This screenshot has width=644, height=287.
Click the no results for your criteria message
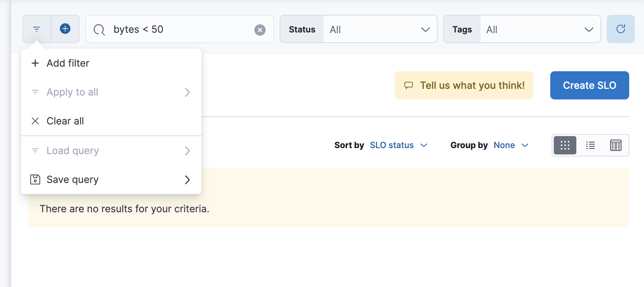pyautogui.click(x=124, y=209)
